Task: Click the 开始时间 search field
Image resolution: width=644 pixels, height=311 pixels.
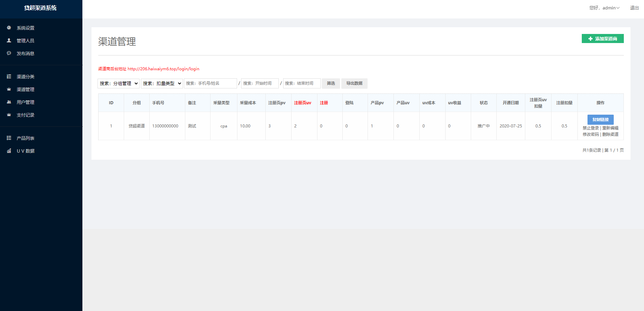Action: [x=260, y=83]
